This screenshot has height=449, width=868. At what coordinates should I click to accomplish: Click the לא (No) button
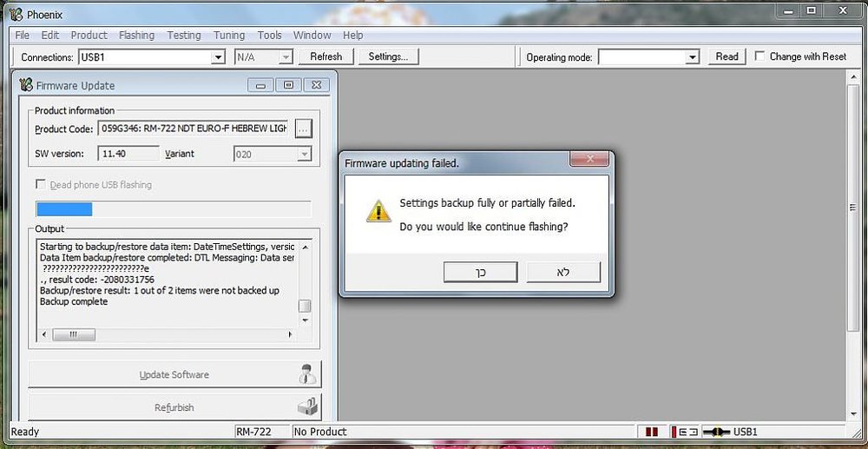pyautogui.click(x=563, y=272)
